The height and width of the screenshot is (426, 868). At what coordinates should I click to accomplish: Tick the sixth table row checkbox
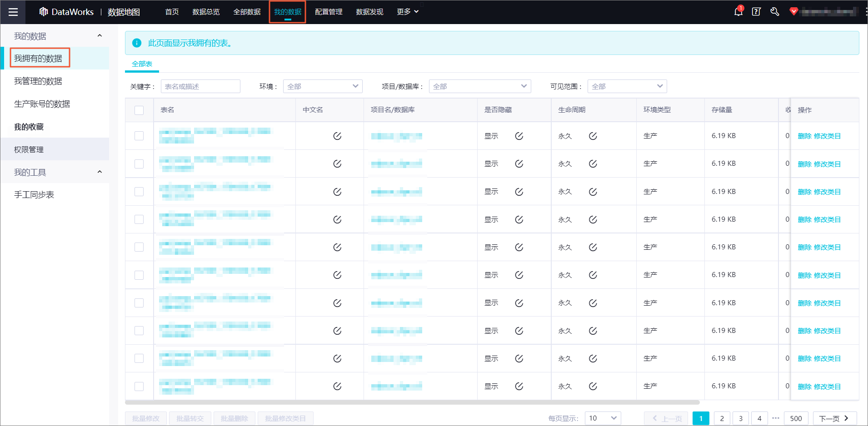pos(139,275)
